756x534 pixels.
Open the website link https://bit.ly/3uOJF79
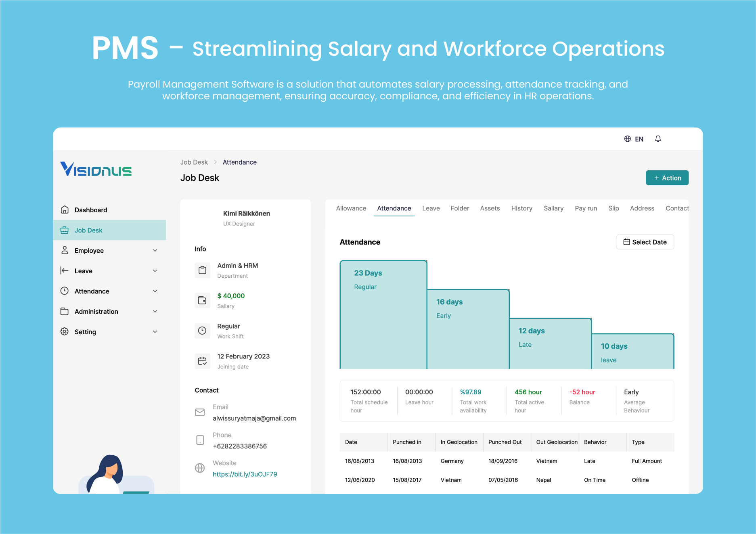pyautogui.click(x=245, y=474)
